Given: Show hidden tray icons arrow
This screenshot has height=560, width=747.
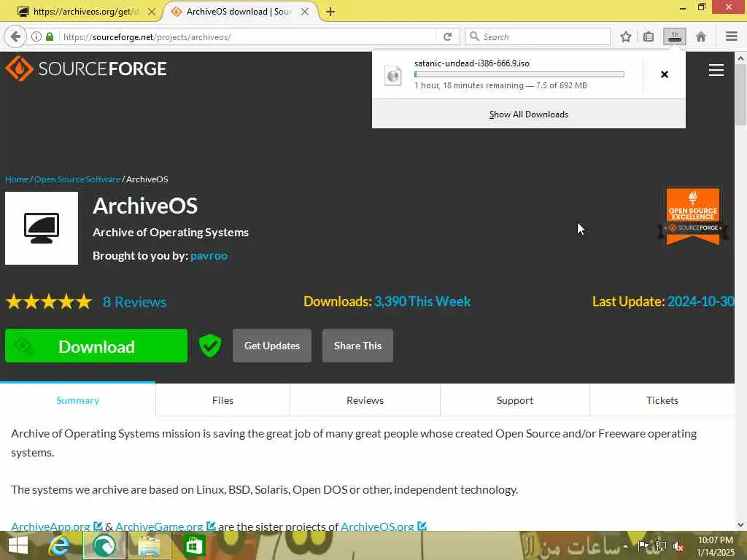Looking at the screenshot, I should (x=625, y=545).
